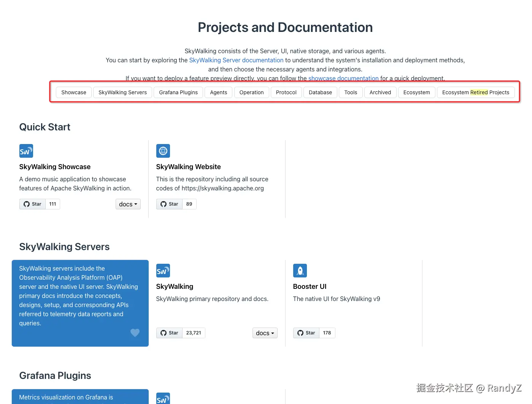This screenshot has width=532, height=404.
Task: Open SkyWalking stargazers count 23,721
Action: (194, 333)
